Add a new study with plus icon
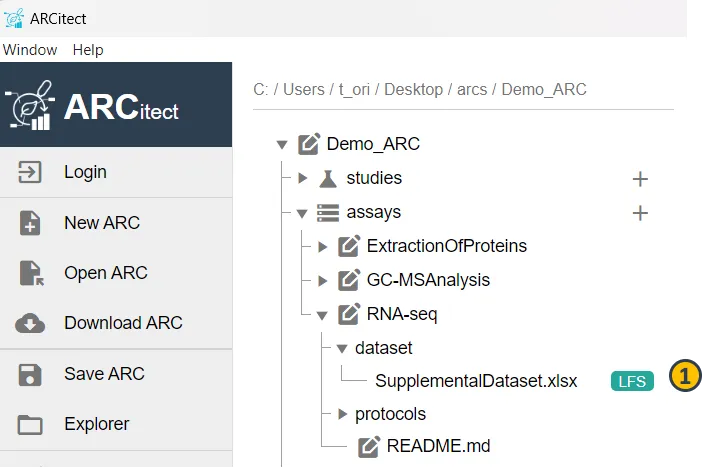Image resolution: width=702 pixels, height=468 pixels. click(x=641, y=179)
